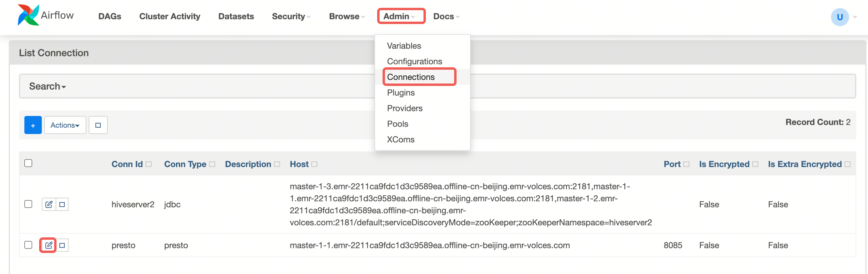Open the Security menu dropdown
This screenshot has height=274, width=868.
(291, 16)
